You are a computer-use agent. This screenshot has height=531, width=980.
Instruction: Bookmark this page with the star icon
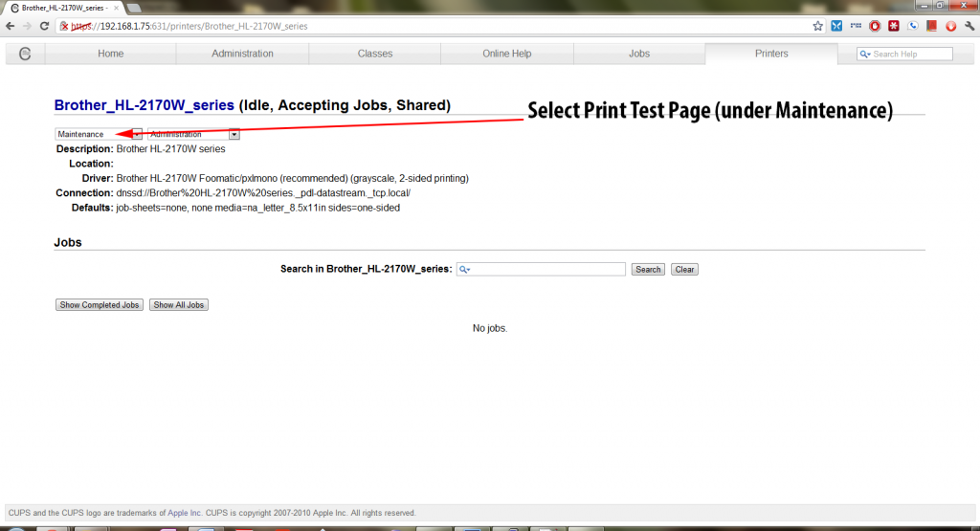(817, 26)
